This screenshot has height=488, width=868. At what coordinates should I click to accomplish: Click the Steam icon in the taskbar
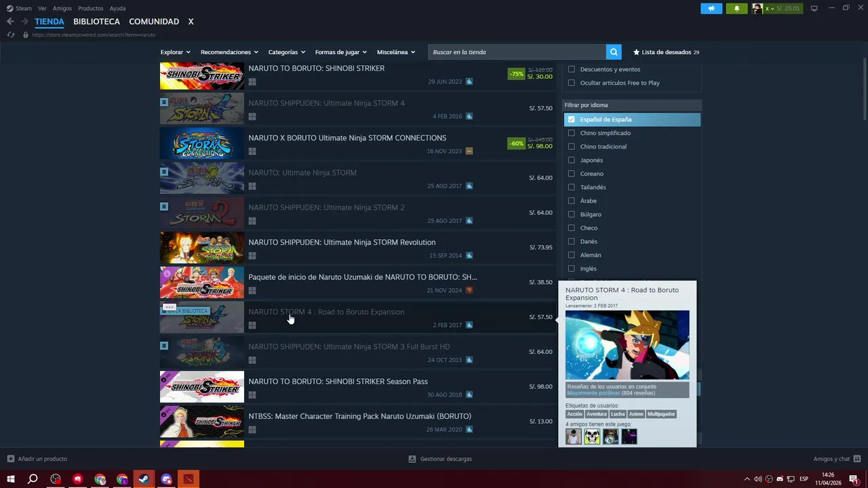144,479
